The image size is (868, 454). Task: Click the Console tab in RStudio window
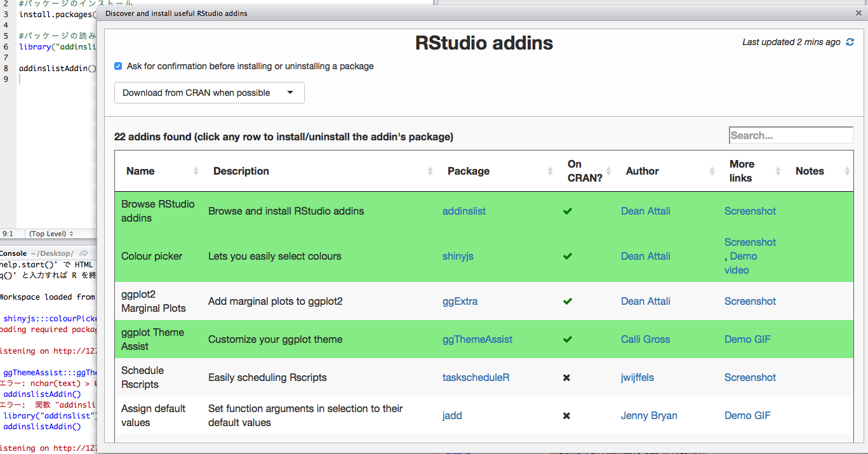(13, 253)
